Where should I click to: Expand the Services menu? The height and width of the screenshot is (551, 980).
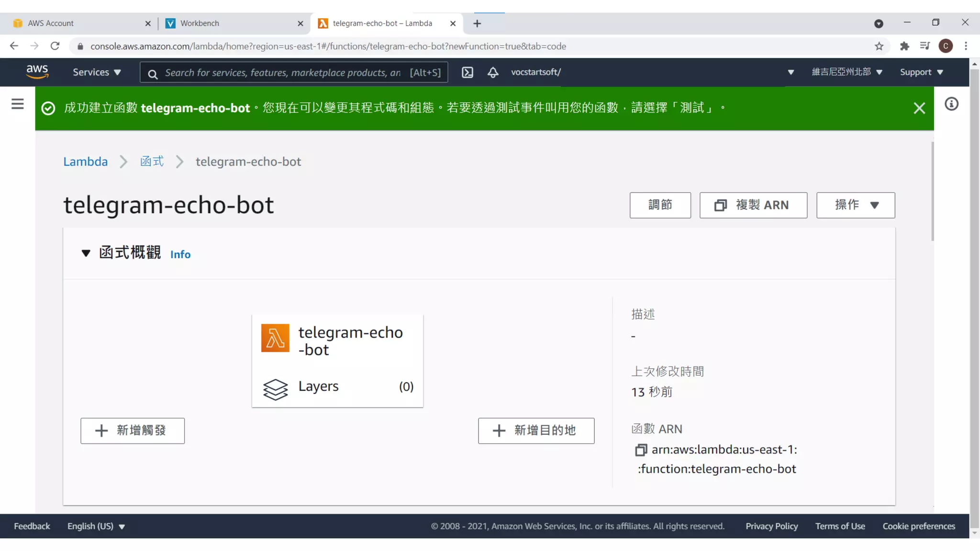click(x=97, y=72)
